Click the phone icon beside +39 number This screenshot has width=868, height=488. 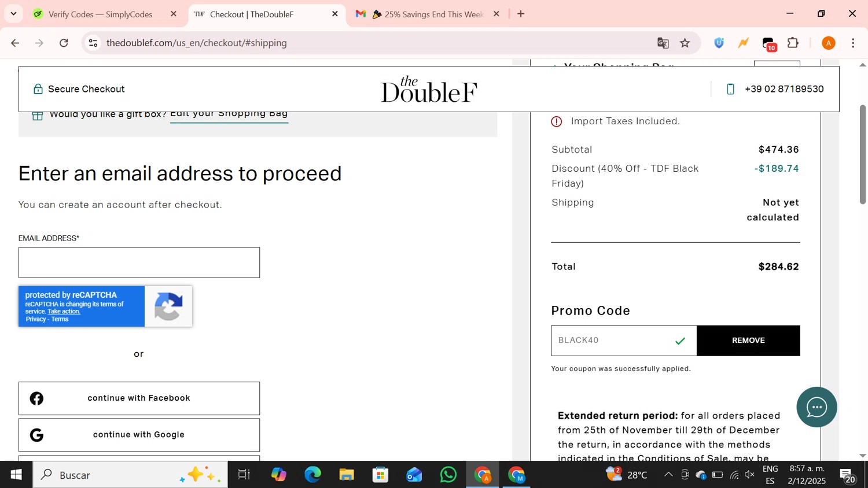(730, 89)
